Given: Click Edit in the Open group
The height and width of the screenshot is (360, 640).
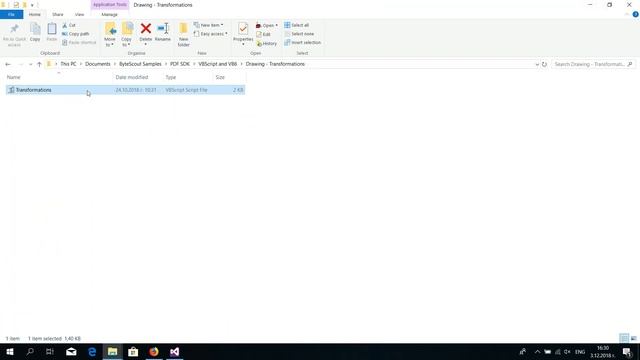Looking at the screenshot, I should [263, 34].
